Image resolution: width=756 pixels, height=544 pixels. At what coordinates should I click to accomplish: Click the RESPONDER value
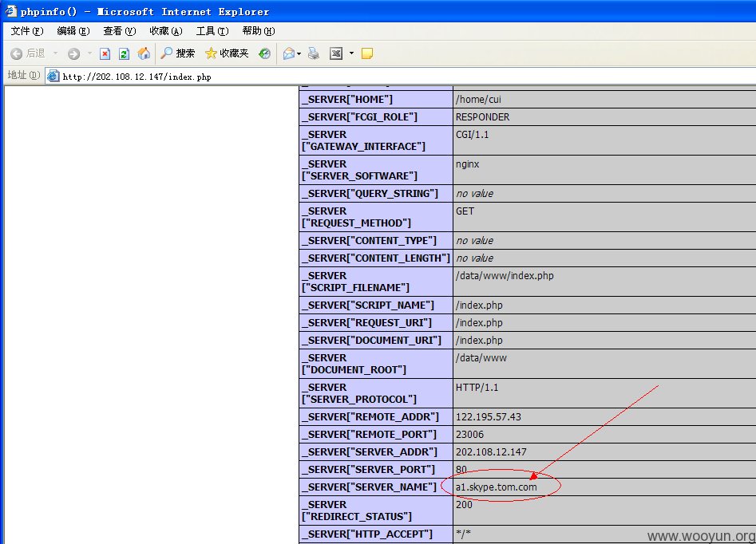click(x=483, y=117)
